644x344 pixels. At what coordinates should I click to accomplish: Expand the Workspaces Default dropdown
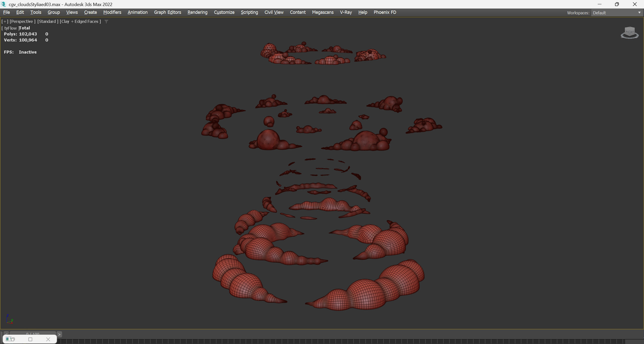click(639, 13)
